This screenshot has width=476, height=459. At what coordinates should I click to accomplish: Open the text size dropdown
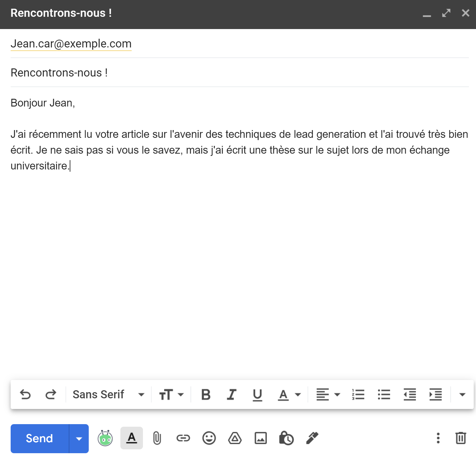click(170, 394)
